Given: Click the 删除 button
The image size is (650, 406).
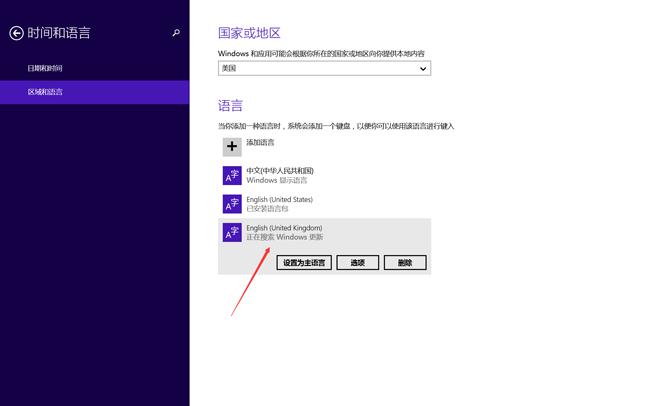Looking at the screenshot, I should coord(405,263).
